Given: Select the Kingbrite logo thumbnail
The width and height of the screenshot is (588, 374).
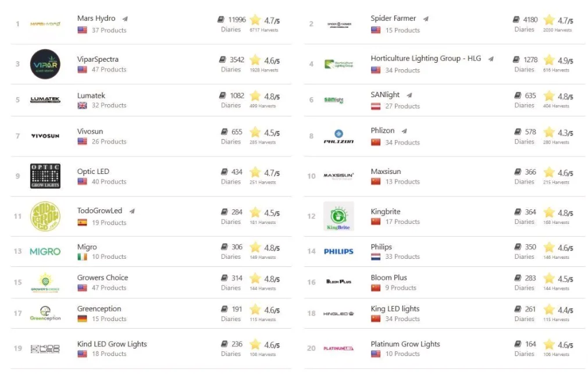Looking at the screenshot, I should (338, 216).
